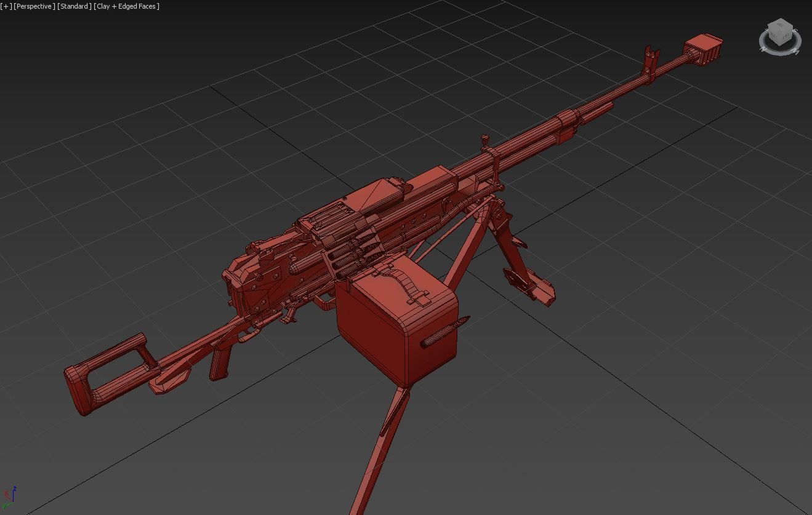Open the Standard per-view settings menu
Screen dimensions: 812x515
(x=74, y=6)
